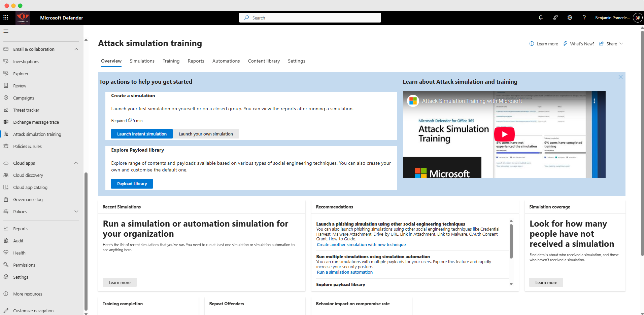The width and height of the screenshot is (644, 315).
Task: Open the Payload Library button
Action: [132, 184]
